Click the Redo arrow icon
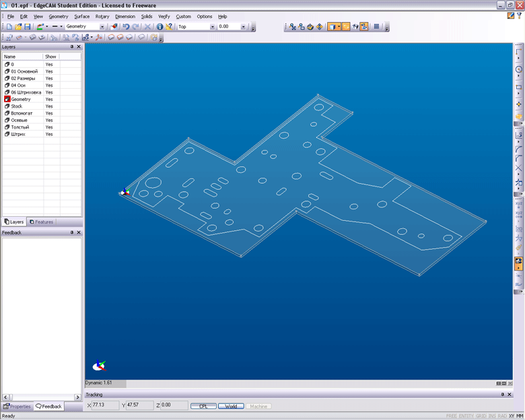 [x=135, y=27]
